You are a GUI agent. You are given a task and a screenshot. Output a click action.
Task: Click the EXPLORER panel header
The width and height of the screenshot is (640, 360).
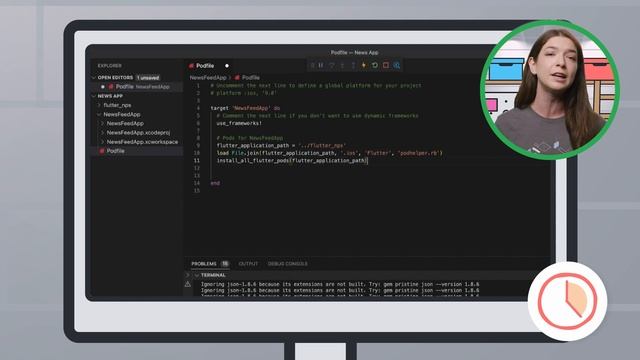(109, 66)
